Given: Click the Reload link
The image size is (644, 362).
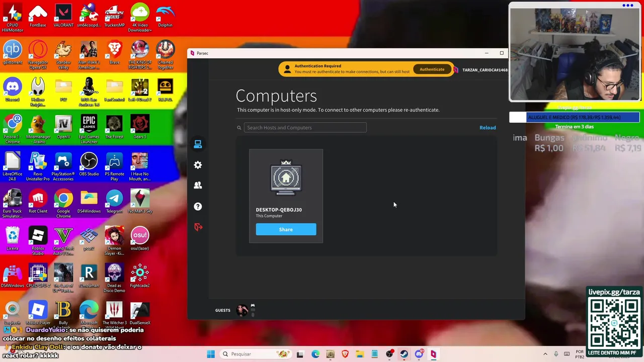Looking at the screenshot, I should [488, 128].
